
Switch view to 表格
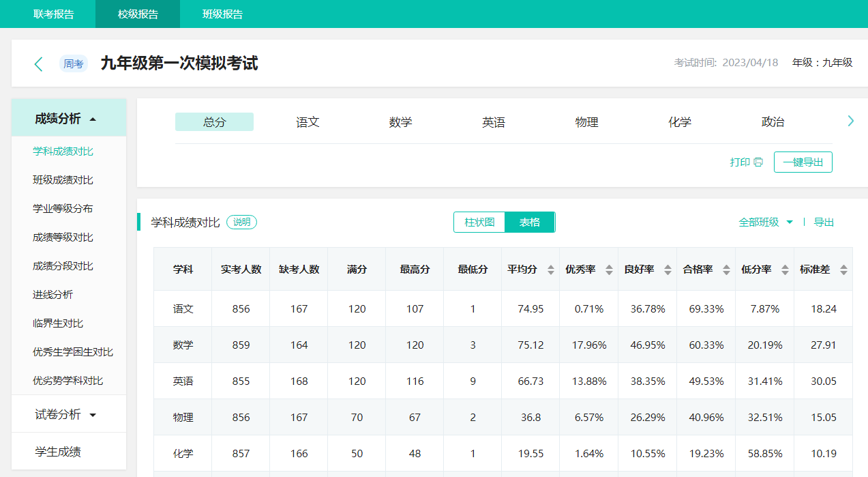point(530,222)
